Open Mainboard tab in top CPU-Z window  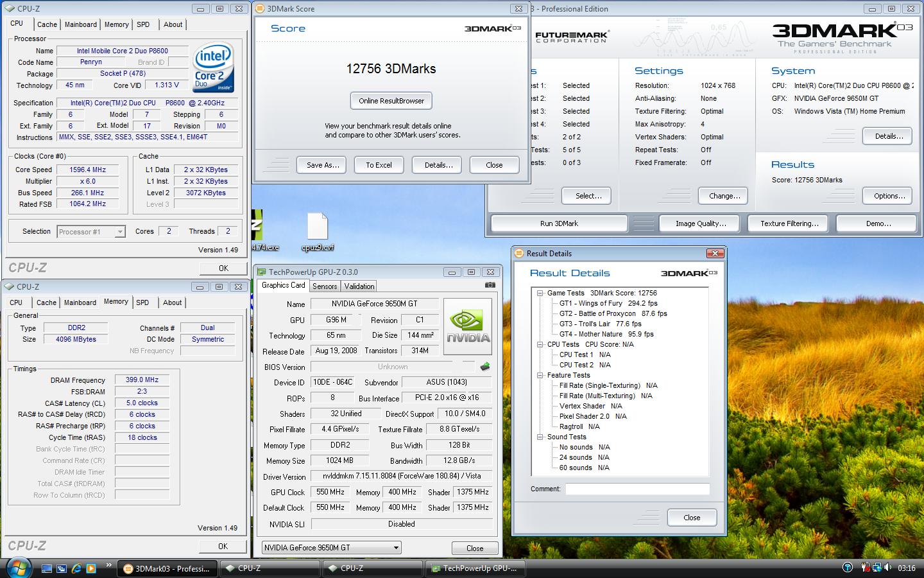coord(81,24)
